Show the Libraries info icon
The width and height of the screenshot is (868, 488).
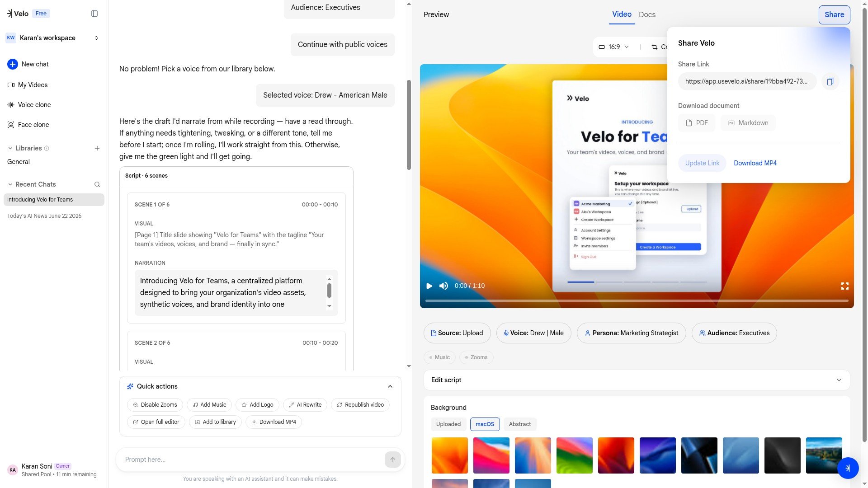(47, 148)
